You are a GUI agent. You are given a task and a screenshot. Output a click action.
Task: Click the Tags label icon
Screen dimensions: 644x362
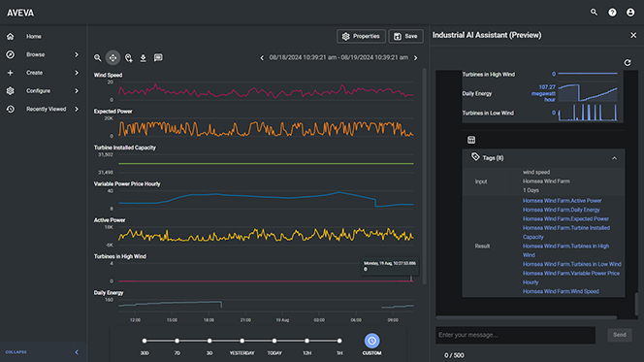[475, 157]
